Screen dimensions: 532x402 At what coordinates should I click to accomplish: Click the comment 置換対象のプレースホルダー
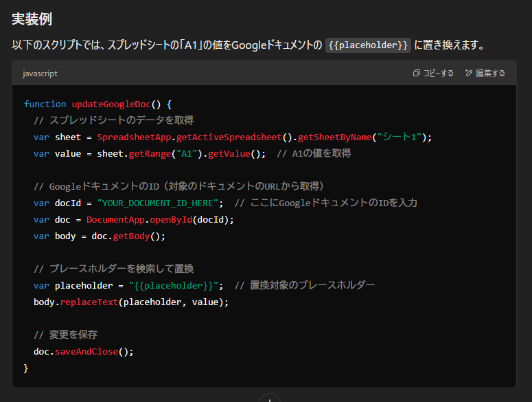305,285
